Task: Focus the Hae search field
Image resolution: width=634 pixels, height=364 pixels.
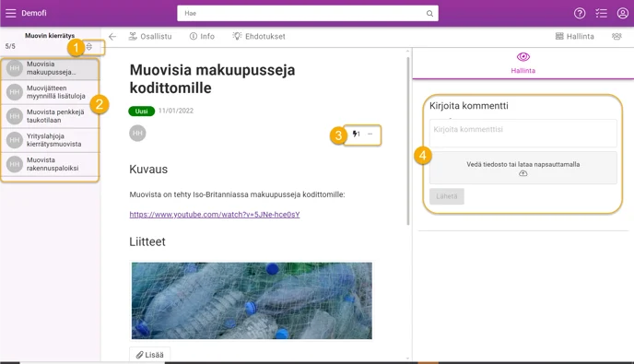Action: tap(307, 13)
